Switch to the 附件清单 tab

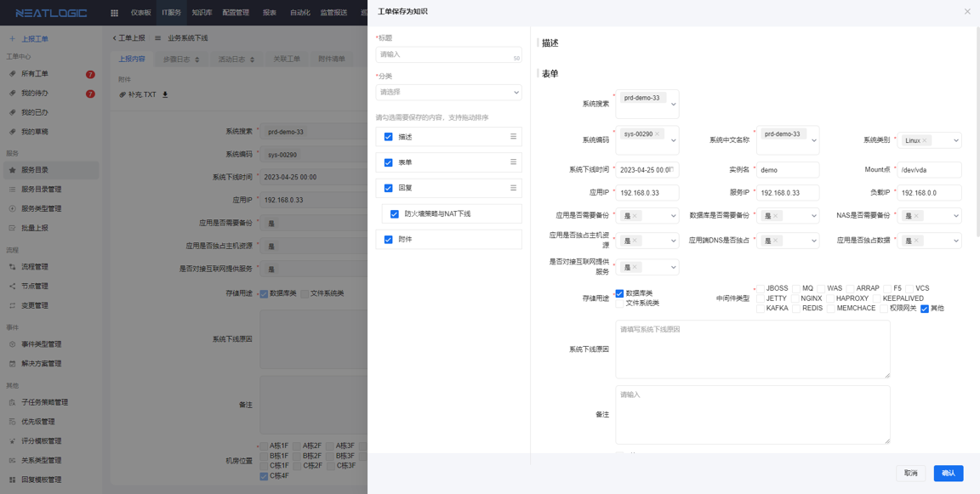click(331, 60)
